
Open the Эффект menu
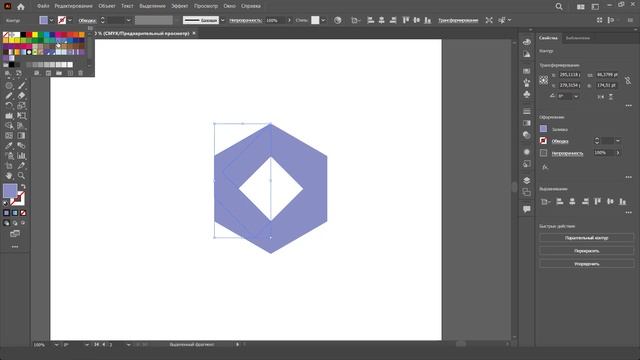[180, 6]
